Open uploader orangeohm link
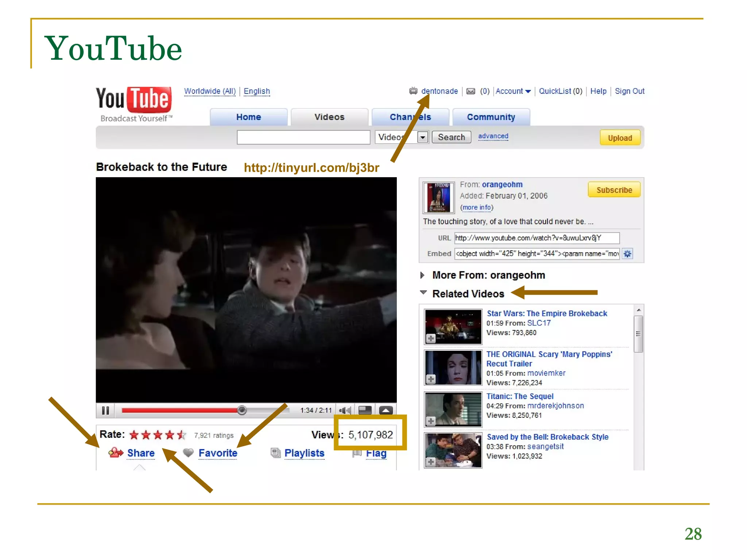Screen dimensions: 747x560 pos(502,184)
